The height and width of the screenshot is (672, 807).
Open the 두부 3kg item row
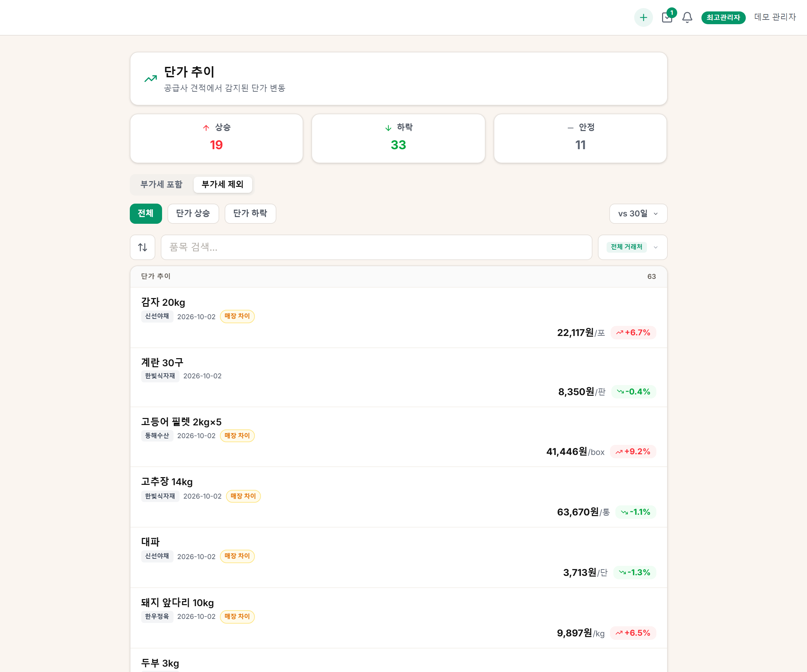pos(398,661)
